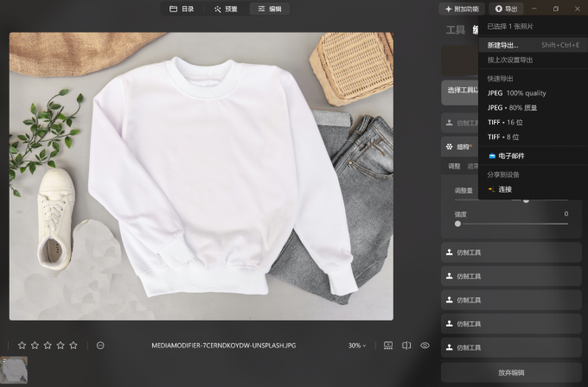This screenshot has height=387, width=588.
Task: Switch to the 目录 catalog tab
Action: coord(182,9)
